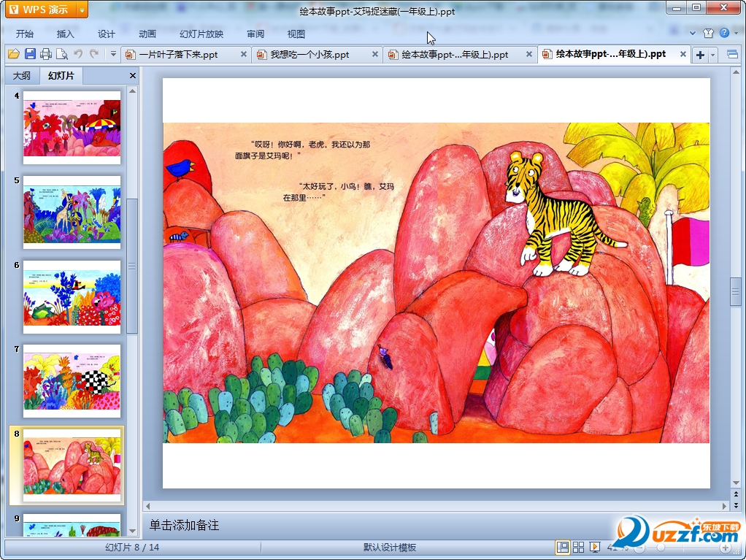Click the horizontal scroll left arrow
Image resolution: width=746 pixels, height=560 pixels.
click(148, 506)
